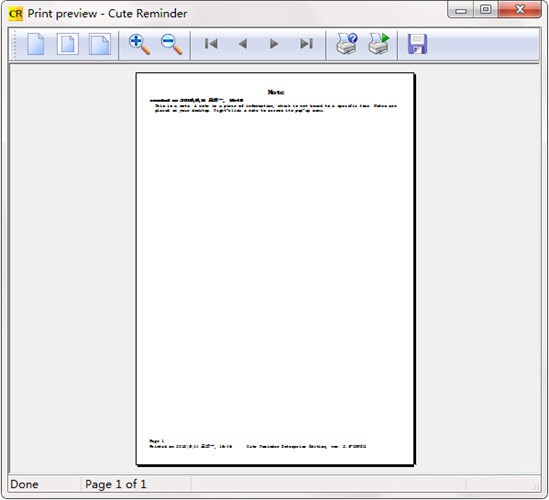Zoom in with the plus magnifier
The width and height of the screenshot is (549, 500).
click(x=139, y=44)
